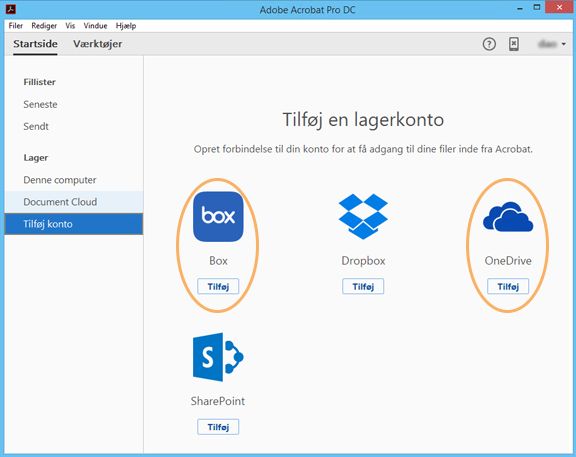The image size is (576, 457).
Task: Click the mobile device icon in toolbar
Action: pyautogui.click(x=514, y=44)
